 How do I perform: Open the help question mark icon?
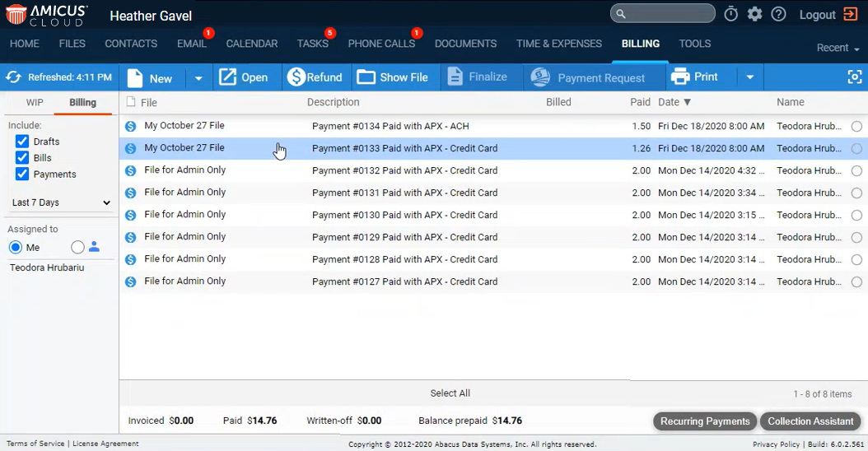tap(778, 14)
